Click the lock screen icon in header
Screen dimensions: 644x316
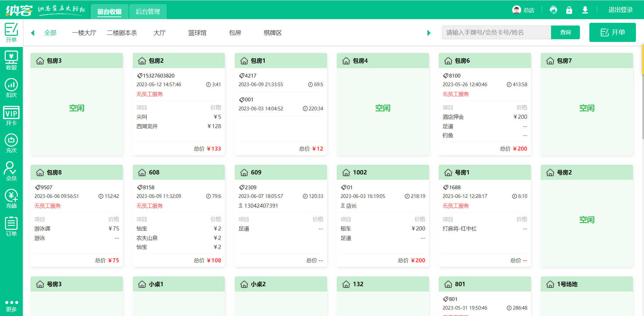pyautogui.click(x=569, y=10)
